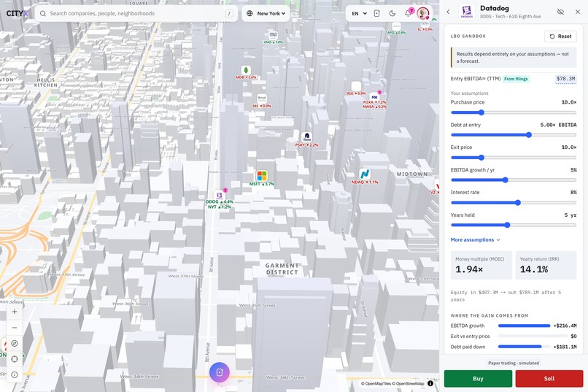Zoom in on the map
This screenshot has height=392, width=588.
pos(15,312)
